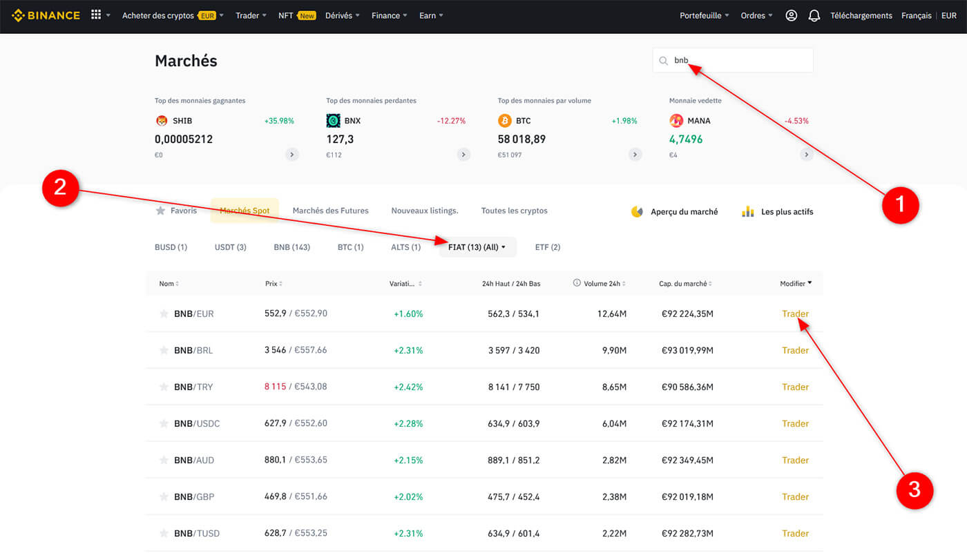Click Trader for BNB/TUSD

[795, 533]
